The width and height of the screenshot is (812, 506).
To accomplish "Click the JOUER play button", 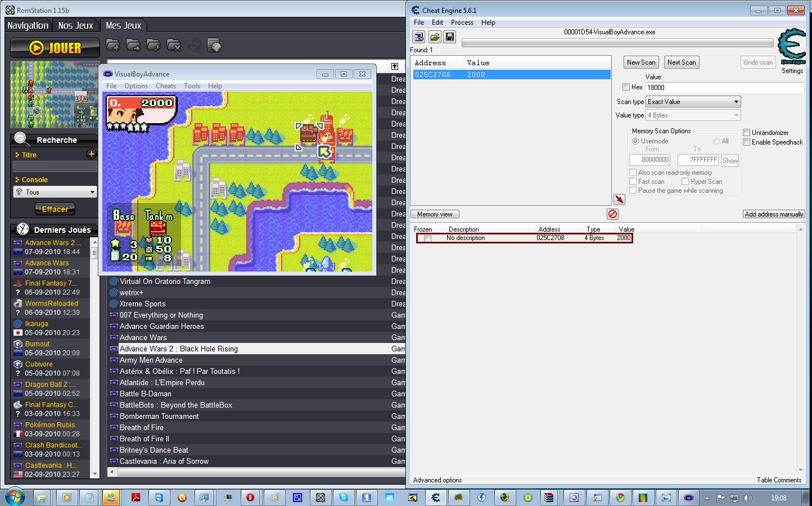I will tap(55, 48).
